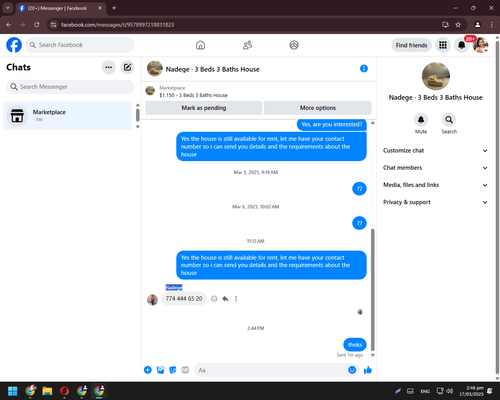
Task: Expand Media, files and links section
Action: pos(435,185)
